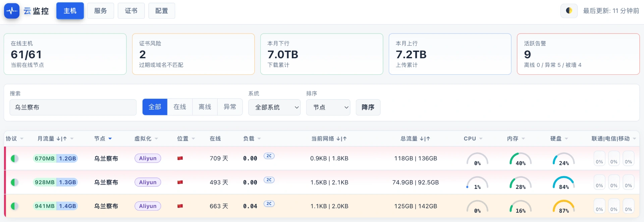Click the 2C core badge in the 0.04 load row
Screen dimensions: 644x222
[x=269, y=204]
